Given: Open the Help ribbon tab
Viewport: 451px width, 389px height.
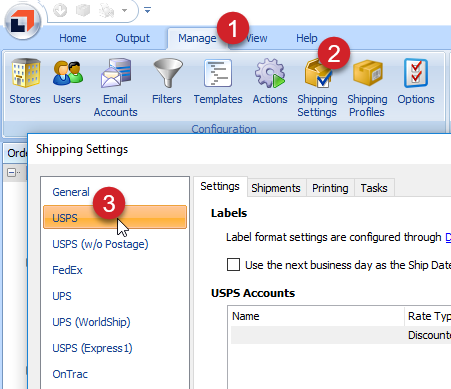Looking at the screenshot, I should click(x=307, y=38).
